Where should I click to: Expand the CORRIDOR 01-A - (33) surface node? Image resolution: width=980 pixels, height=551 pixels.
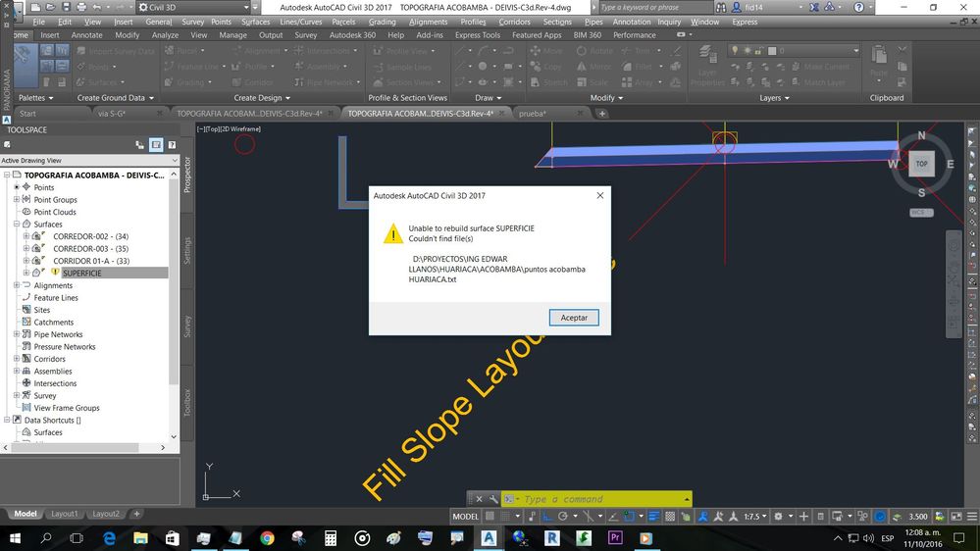point(26,261)
